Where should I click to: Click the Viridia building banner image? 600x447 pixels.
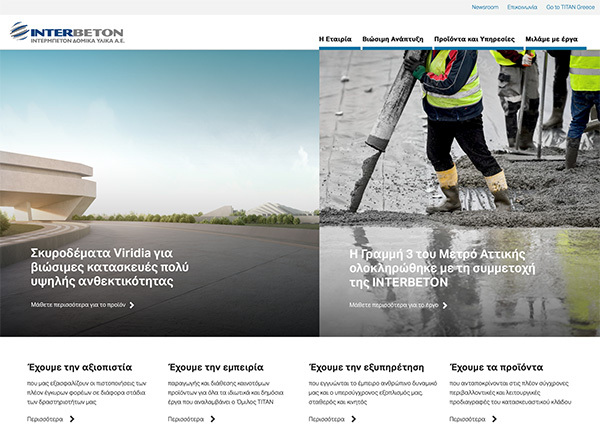159,193
